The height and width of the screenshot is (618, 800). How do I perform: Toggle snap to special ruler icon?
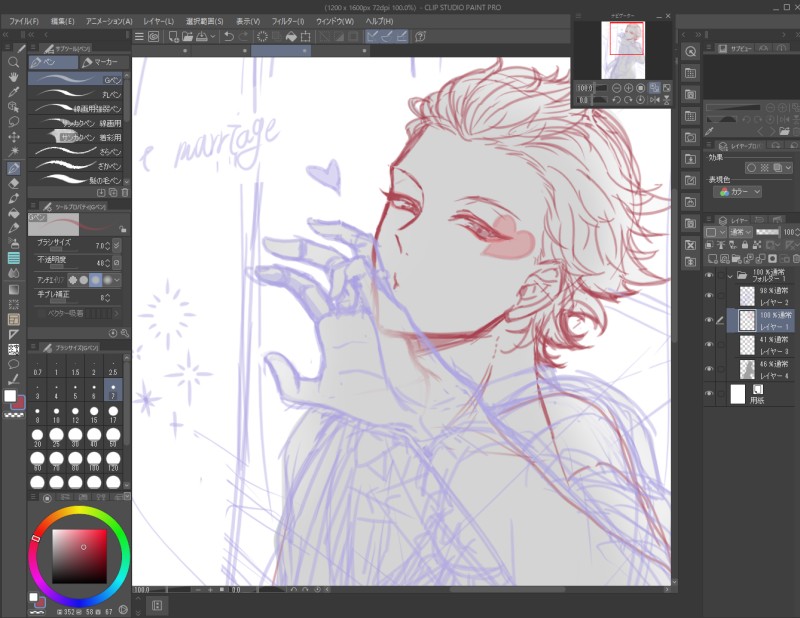tap(387, 36)
